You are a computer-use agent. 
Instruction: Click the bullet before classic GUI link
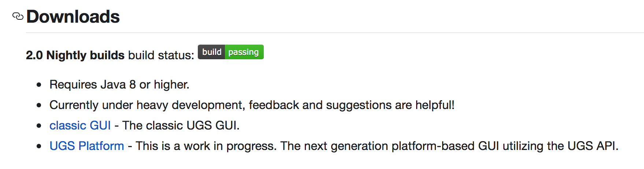click(39, 126)
